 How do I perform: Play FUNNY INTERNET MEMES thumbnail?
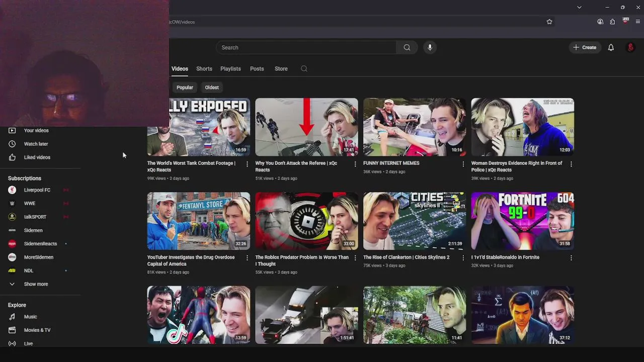(x=415, y=127)
